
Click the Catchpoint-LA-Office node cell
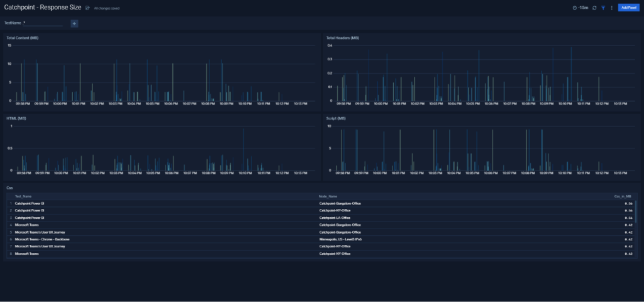[333, 218]
